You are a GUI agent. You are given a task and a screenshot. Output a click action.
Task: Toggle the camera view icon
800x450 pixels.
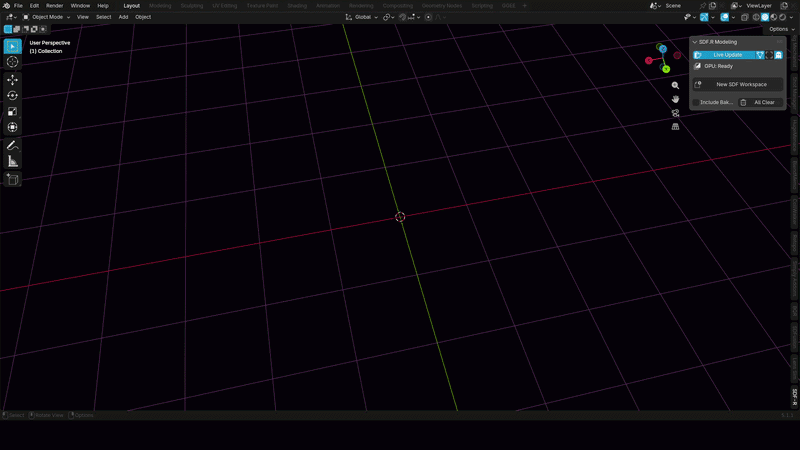point(675,113)
